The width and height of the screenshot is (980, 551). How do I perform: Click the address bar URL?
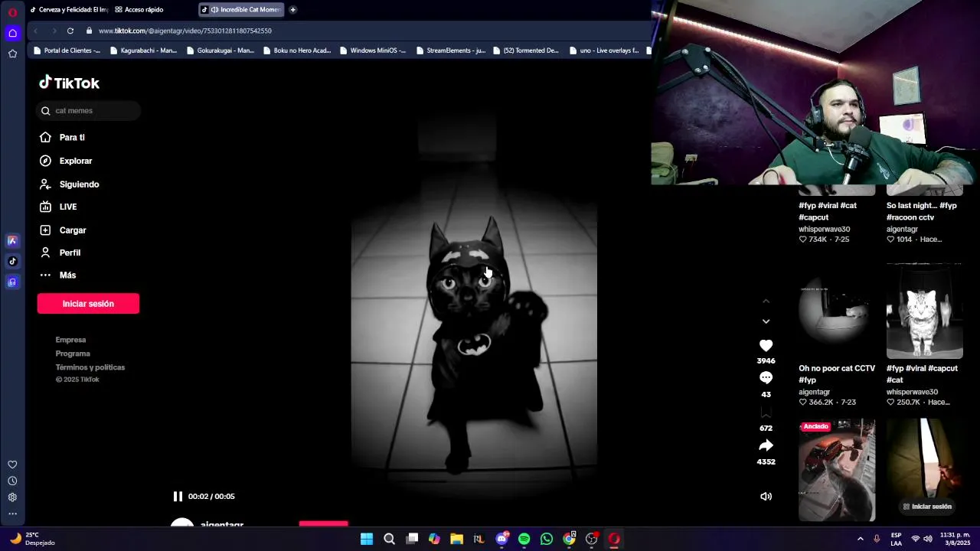pyautogui.click(x=185, y=31)
